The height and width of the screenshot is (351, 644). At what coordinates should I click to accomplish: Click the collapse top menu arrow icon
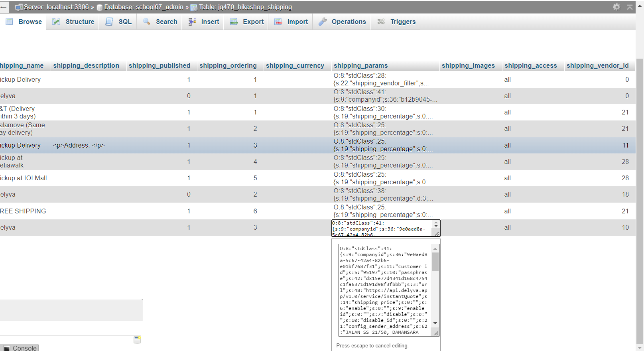point(630,7)
